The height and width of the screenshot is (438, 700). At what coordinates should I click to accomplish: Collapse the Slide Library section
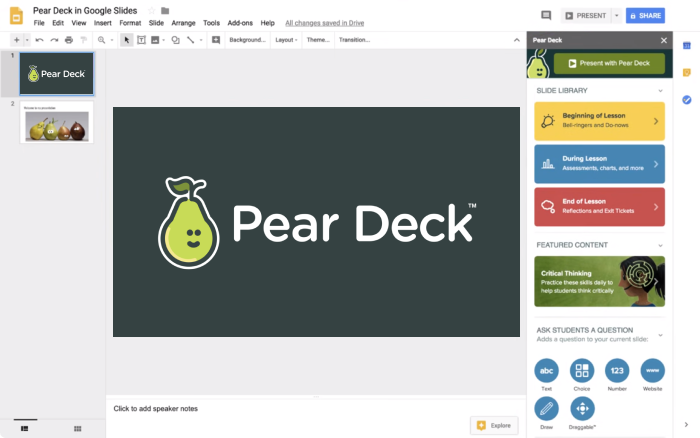coord(660,91)
